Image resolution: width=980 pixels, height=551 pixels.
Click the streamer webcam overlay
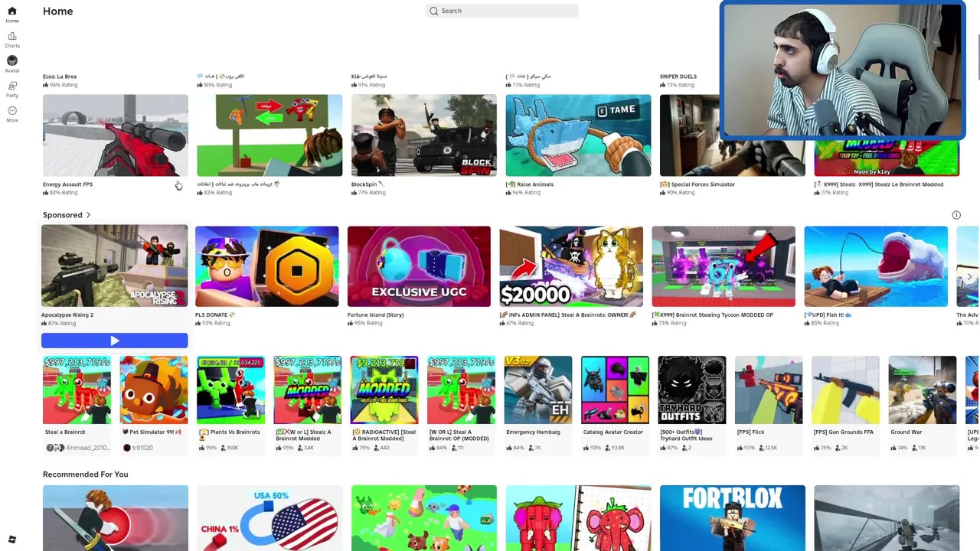click(x=842, y=71)
